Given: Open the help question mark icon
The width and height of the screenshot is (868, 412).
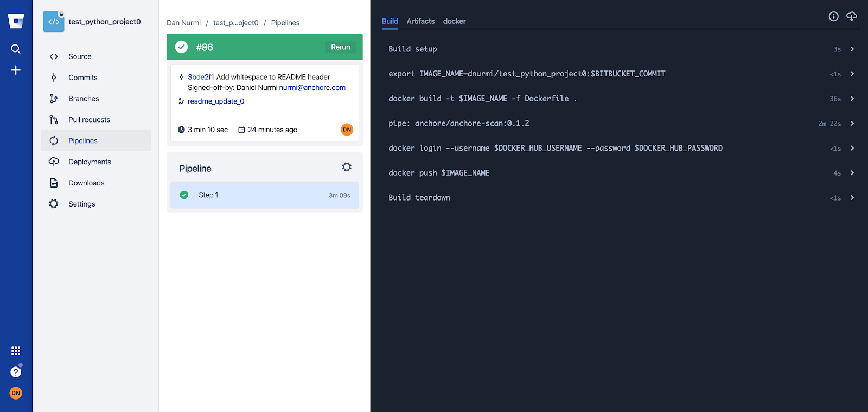Looking at the screenshot, I should (16, 372).
